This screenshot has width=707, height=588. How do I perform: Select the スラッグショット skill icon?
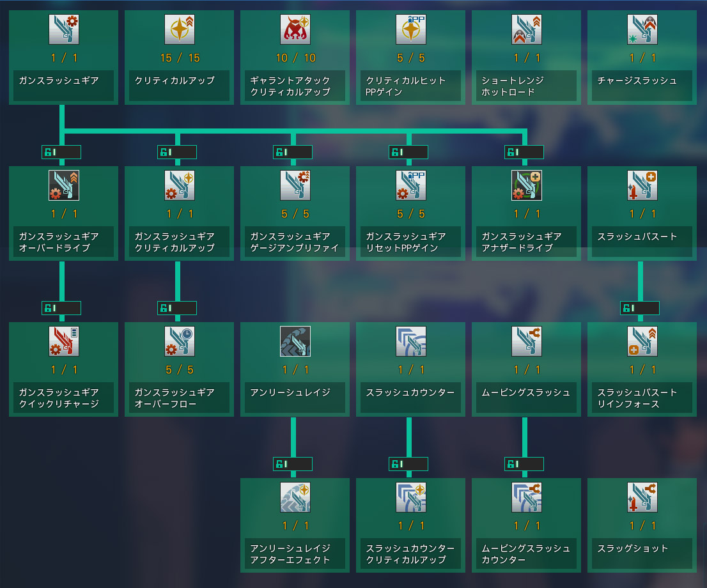(x=642, y=497)
